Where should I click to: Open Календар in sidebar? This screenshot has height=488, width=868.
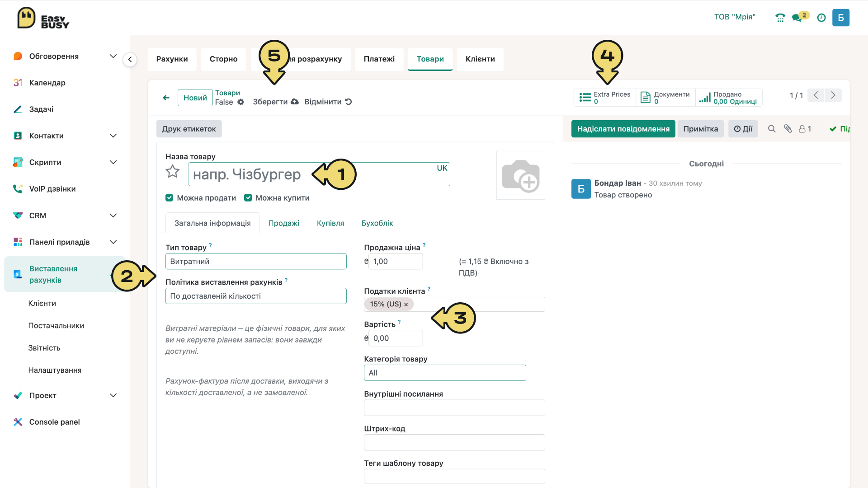click(47, 83)
